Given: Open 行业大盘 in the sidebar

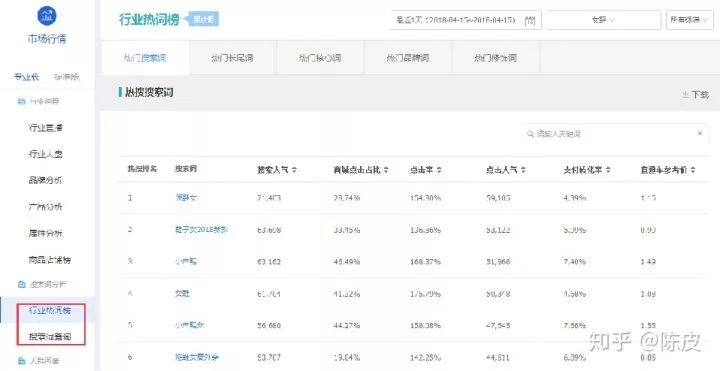Looking at the screenshot, I should tap(46, 154).
